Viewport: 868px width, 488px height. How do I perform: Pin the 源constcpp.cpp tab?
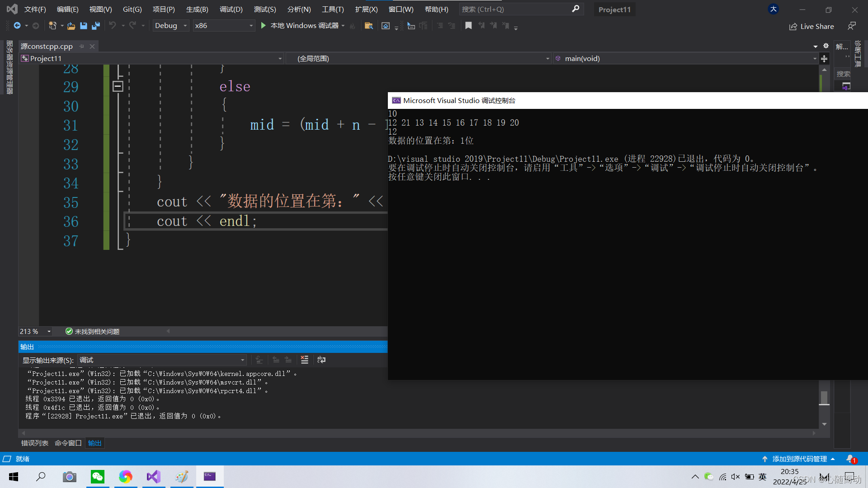pyautogui.click(x=82, y=47)
